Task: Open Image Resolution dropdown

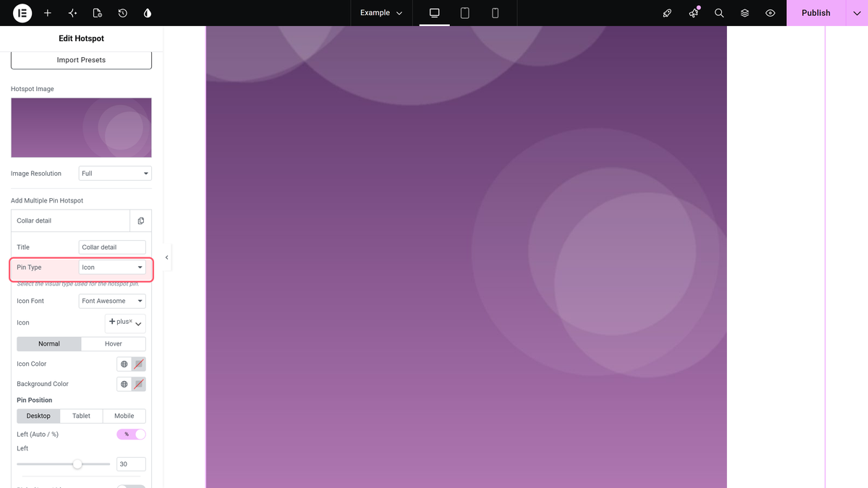Action: pos(115,174)
